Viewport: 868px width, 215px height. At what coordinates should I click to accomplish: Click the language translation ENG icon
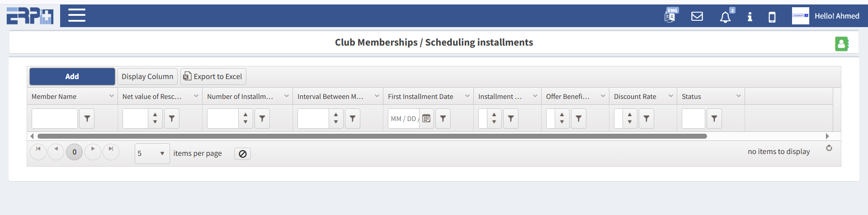pos(670,16)
